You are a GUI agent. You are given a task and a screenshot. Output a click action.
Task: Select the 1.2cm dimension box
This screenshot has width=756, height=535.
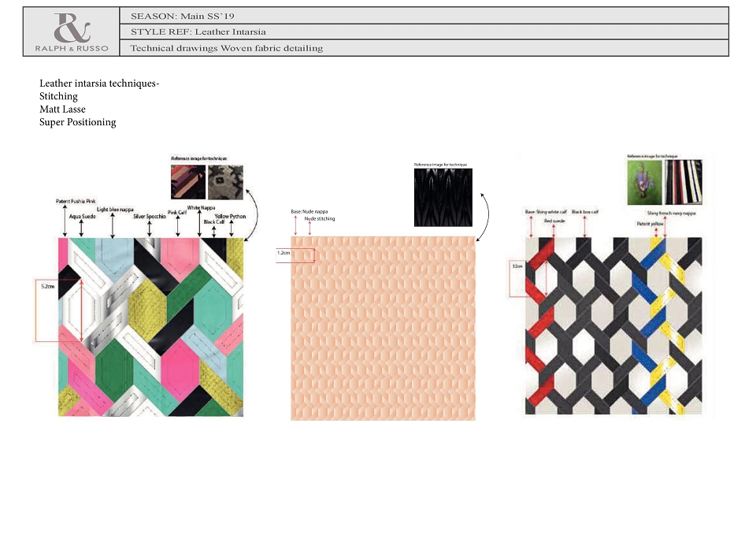[295, 255]
